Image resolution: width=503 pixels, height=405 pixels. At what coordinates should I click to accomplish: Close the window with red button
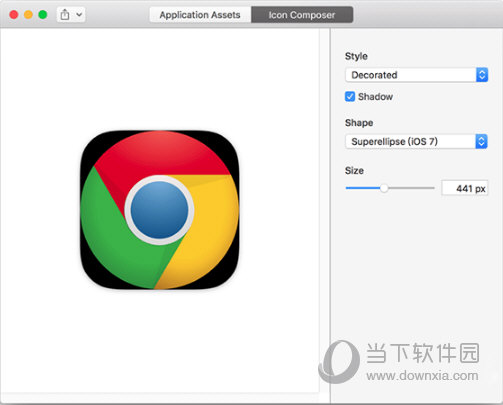coord(14,15)
